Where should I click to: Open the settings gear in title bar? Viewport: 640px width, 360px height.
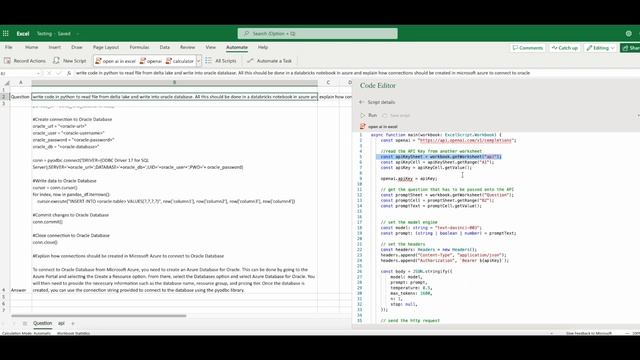click(629, 33)
